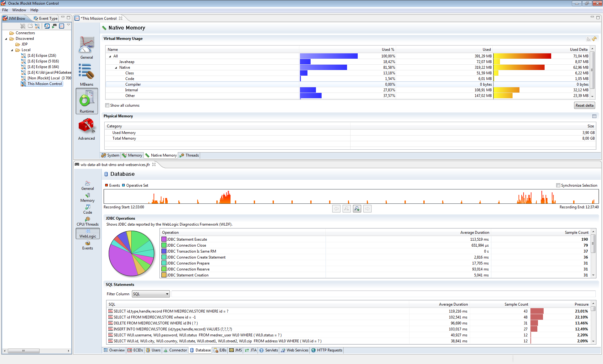Click the JDBC Statement Execute color swatch
This screenshot has height=364, width=603.
(164, 239)
